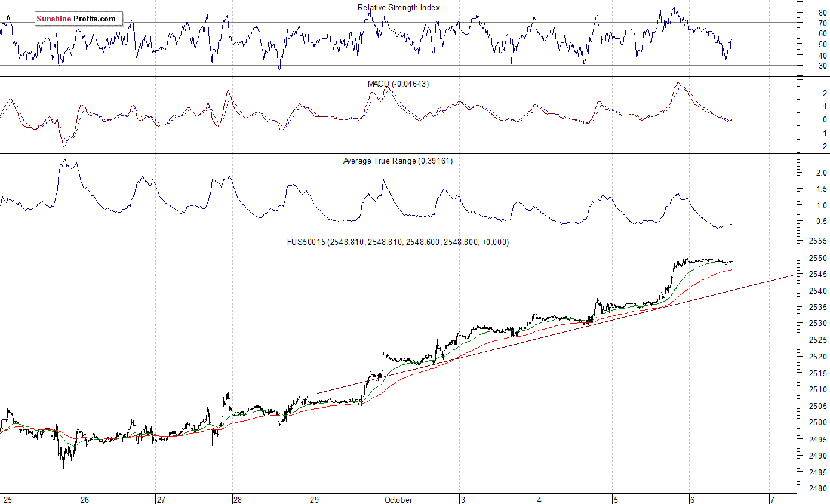Viewport: 830px width, 504px height.
Task: Click the 80 value on the RSI scale
Action: click(x=822, y=12)
